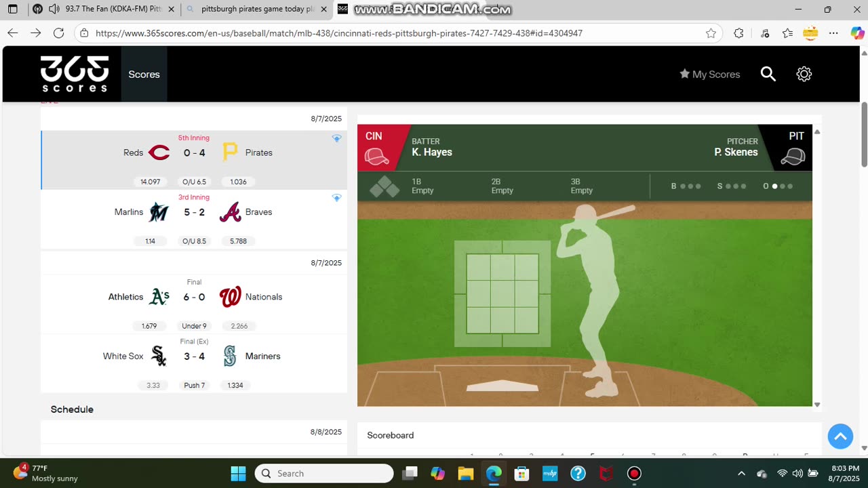Screen dimensions: 868x488
Task: Open Edge settings and more menu
Action: [834, 33]
